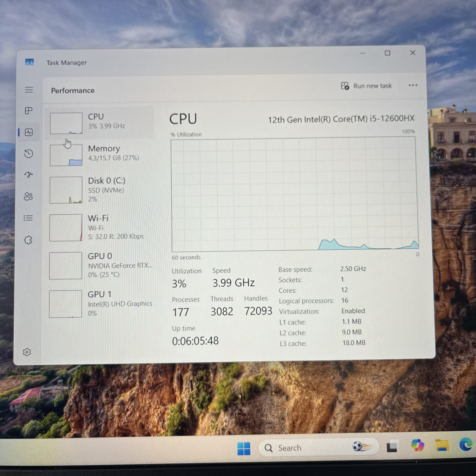The width and height of the screenshot is (476, 476).
Task: Click the GPU 0 mini graph thumbnail
Action: click(66, 266)
